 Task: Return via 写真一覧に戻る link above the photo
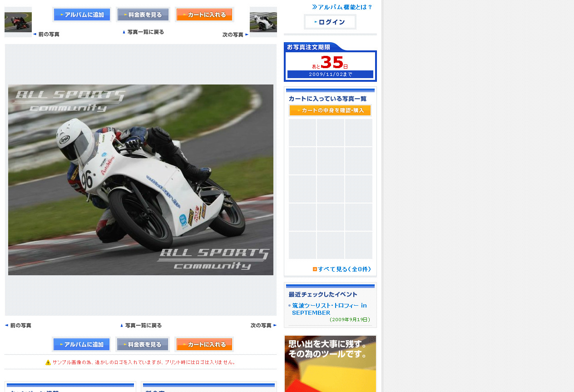tap(143, 32)
